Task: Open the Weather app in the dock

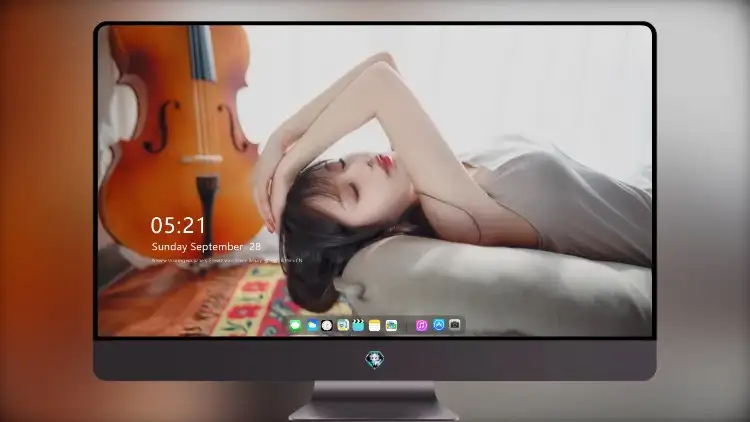Action: coord(312,325)
